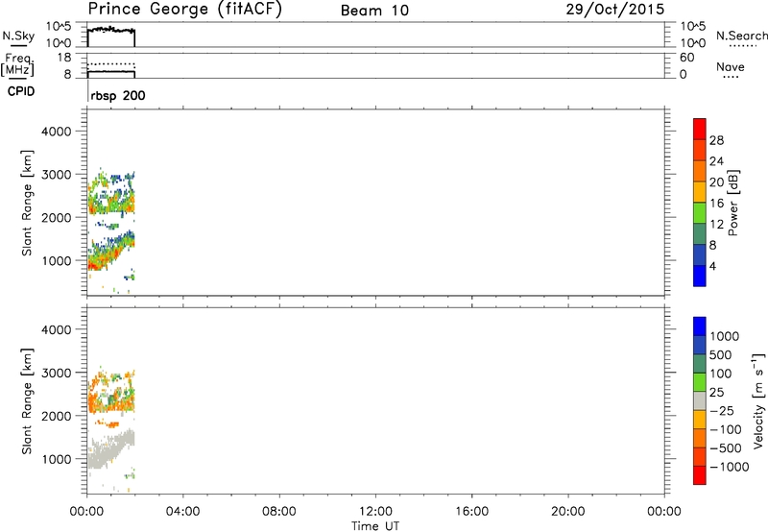
Task: Click the 'Freq. [MHz]' axis label
Action: (17, 64)
